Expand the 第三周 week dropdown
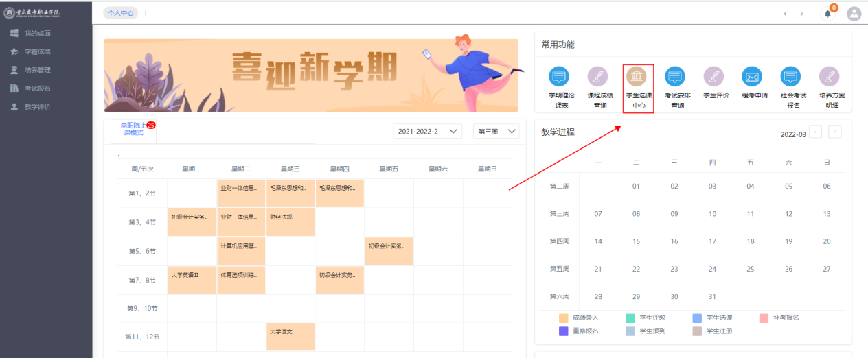 (x=496, y=131)
